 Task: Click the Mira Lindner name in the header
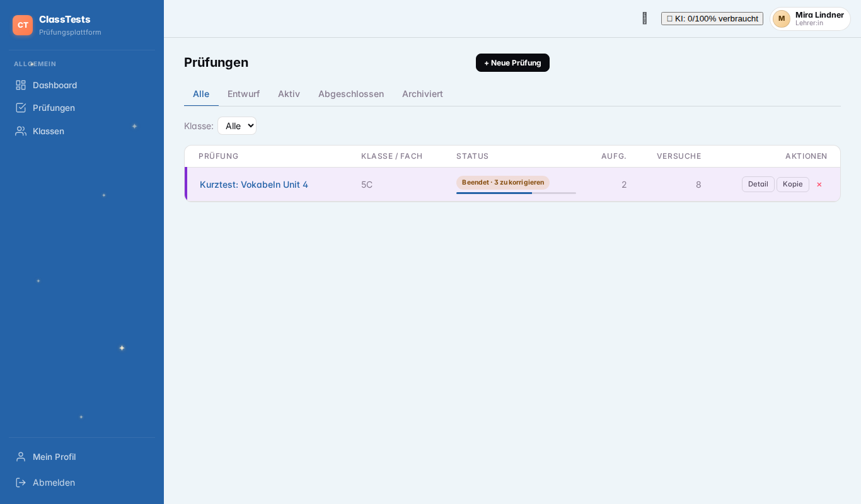[819, 15]
